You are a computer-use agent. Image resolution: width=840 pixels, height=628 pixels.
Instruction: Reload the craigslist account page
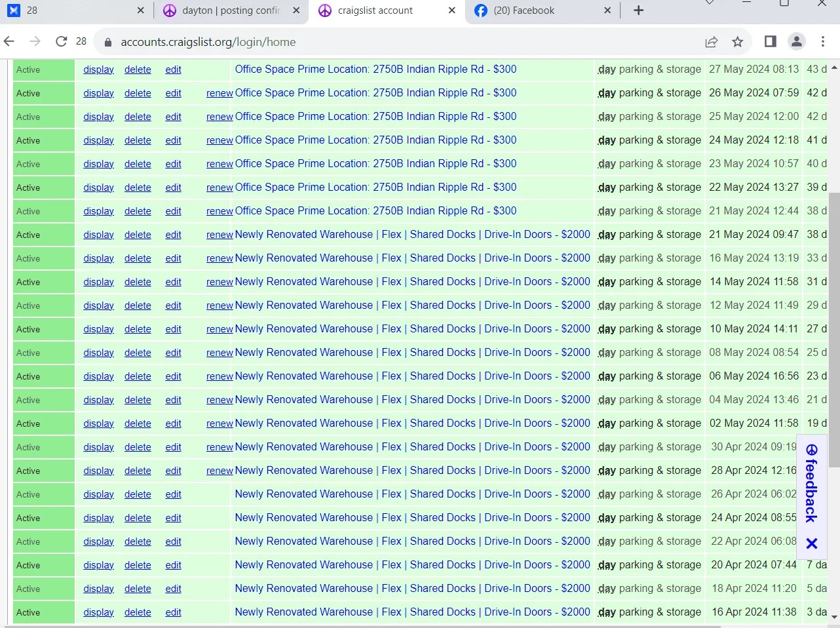coord(62,41)
